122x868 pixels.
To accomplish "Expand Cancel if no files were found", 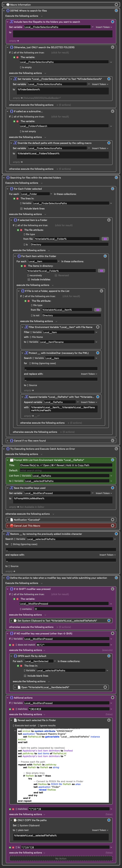I will point(7,440).
